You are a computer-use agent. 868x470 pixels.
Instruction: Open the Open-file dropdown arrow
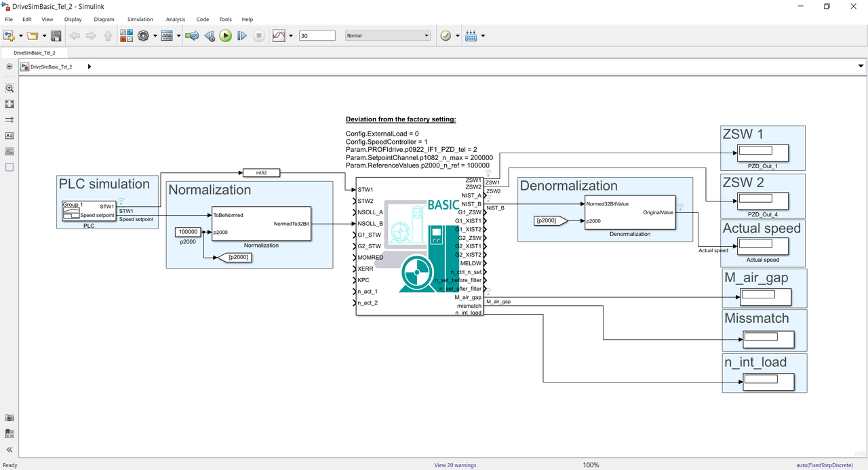45,36
